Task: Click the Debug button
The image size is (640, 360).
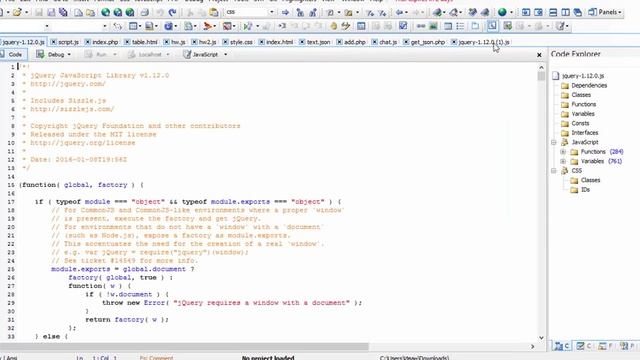Action: click(x=51, y=55)
